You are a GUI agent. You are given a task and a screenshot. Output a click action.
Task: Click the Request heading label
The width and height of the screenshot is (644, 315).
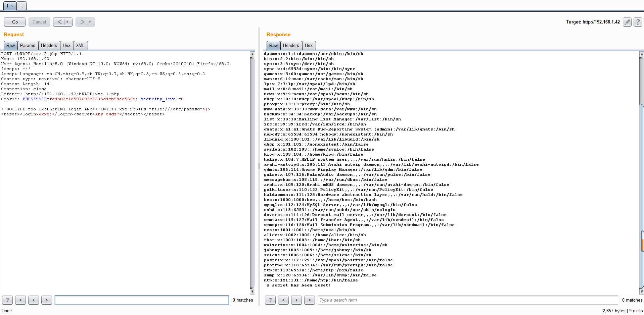14,35
